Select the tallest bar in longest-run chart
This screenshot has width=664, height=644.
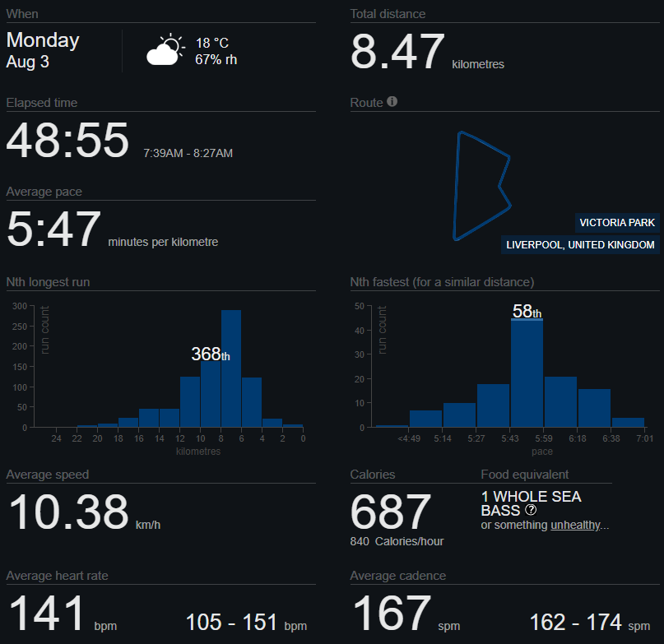(231, 368)
